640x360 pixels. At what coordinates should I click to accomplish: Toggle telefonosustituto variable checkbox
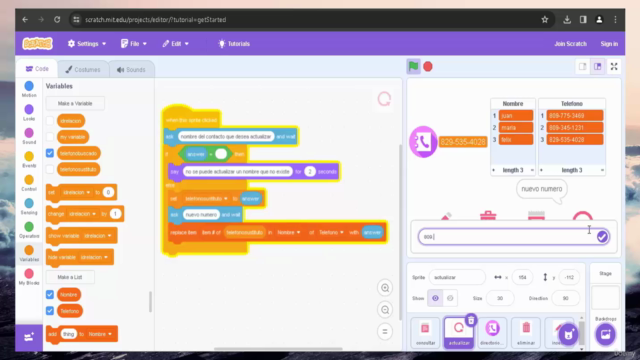tap(50, 169)
